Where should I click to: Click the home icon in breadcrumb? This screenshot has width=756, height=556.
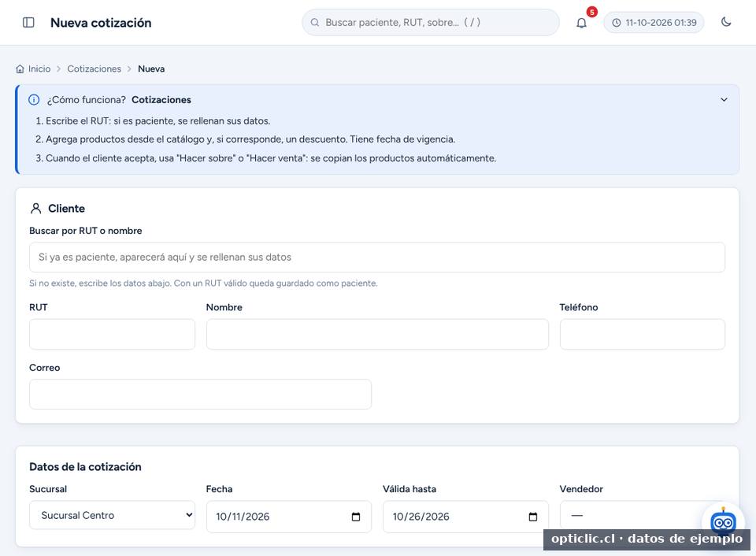(x=20, y=69)
